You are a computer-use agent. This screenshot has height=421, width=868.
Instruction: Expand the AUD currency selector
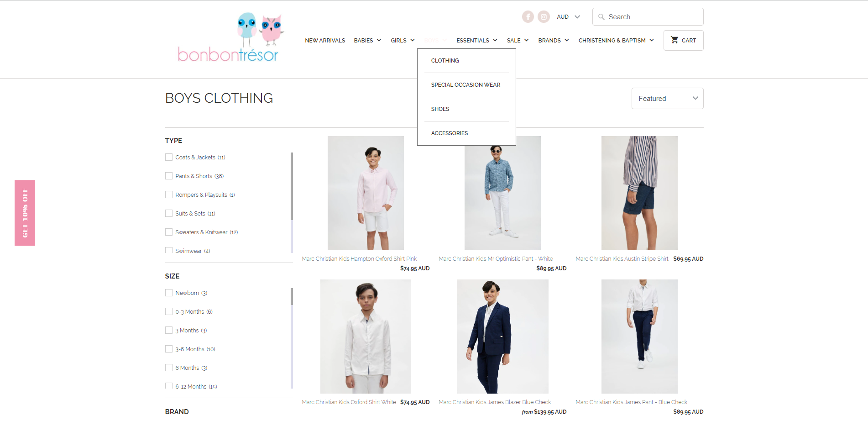[x=568, y=17]
